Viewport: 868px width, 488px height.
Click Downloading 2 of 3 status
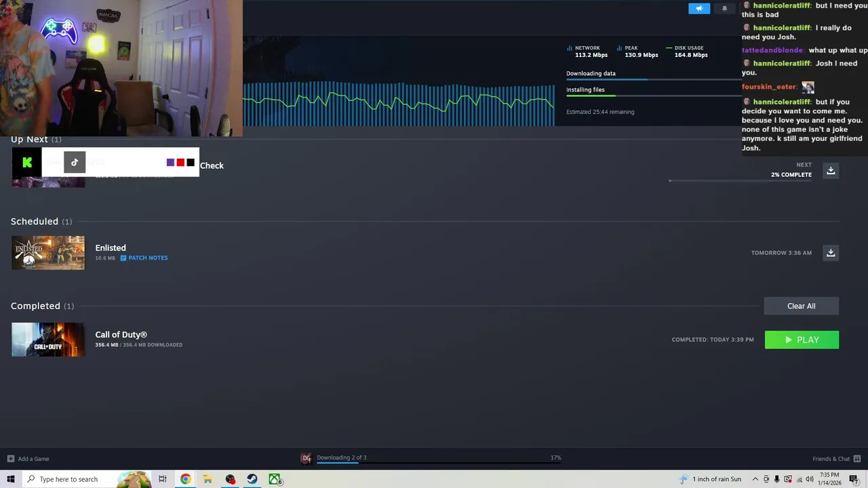(x=342, y=457)
